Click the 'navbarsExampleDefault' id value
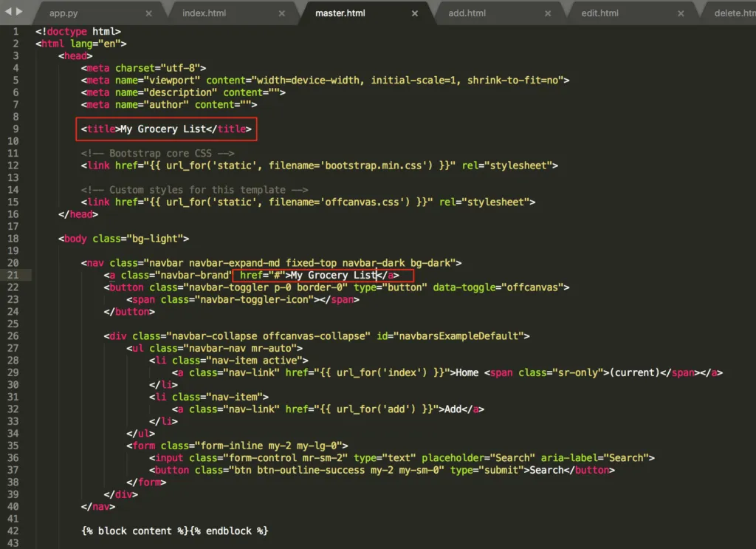Image resolution: width=756 pixels, height=549 pixels. 458,335
